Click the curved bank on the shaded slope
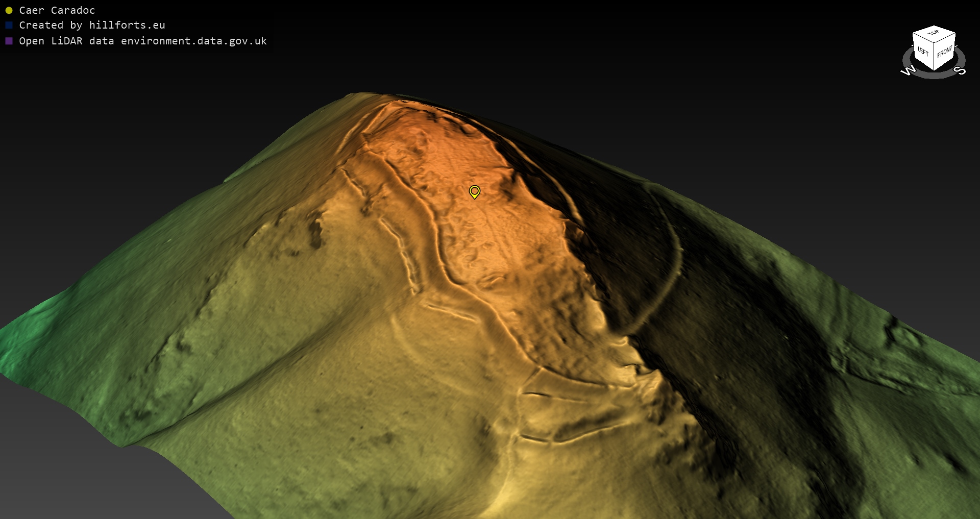The height and width of the screenshot is (519, 980). (673, 270)
